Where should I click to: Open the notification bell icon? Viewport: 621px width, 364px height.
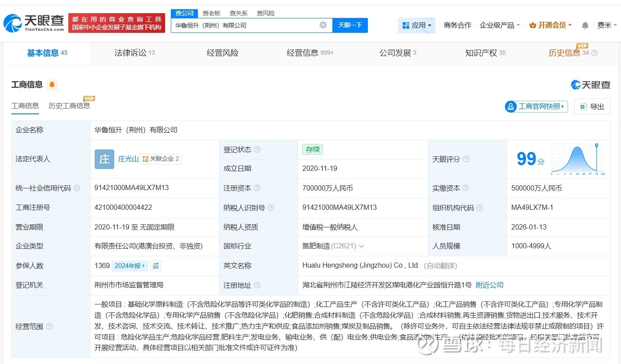(585, 25)
